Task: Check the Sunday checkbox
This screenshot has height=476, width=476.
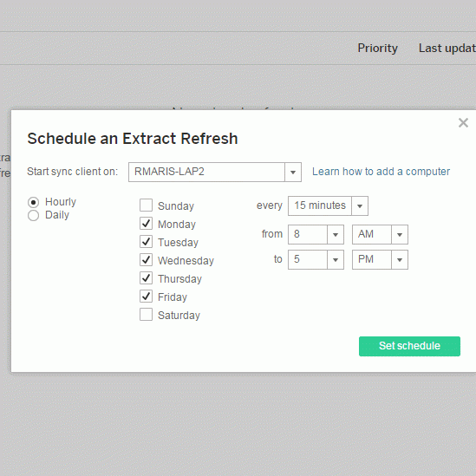Action: click(x=146, y=205)
